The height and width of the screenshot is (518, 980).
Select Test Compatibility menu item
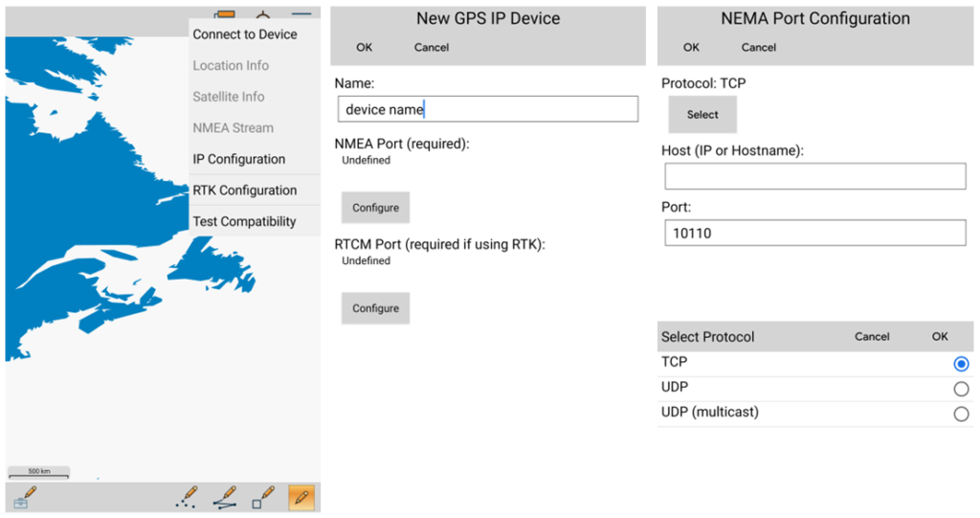tap(245, 221)
